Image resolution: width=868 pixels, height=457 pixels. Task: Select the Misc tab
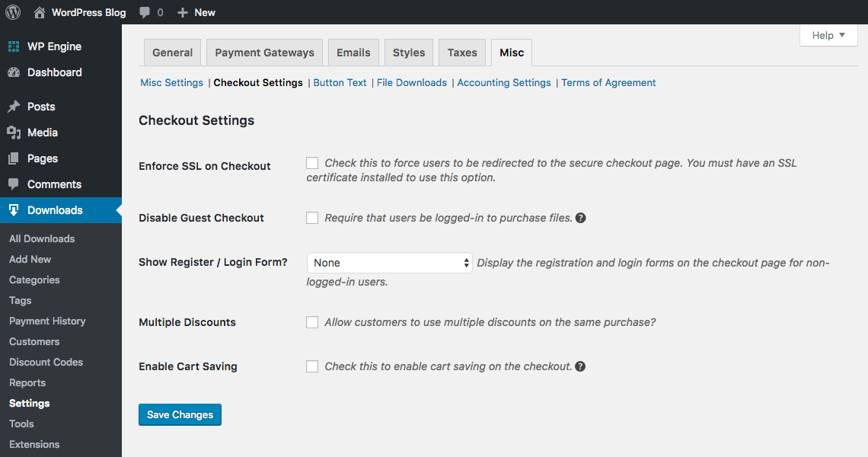512,53
